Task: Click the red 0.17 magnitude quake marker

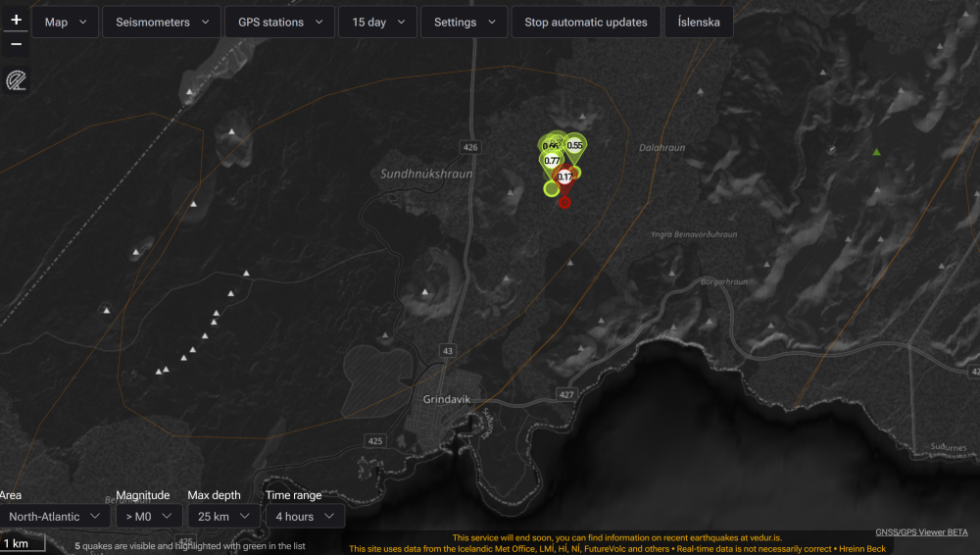Action: [564, 177]
